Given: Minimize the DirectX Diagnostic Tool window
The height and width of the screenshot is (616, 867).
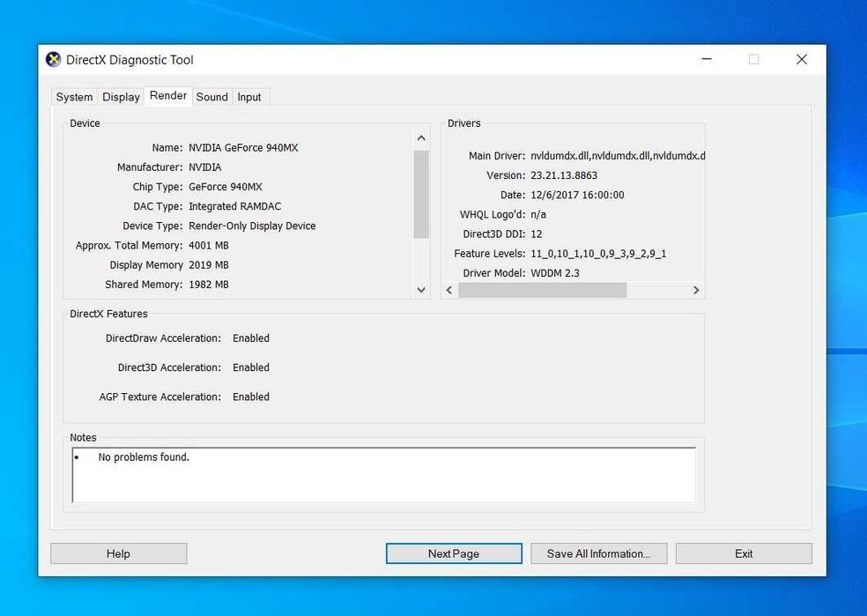Looking at the screenshot, I should [x=707, y=59].
